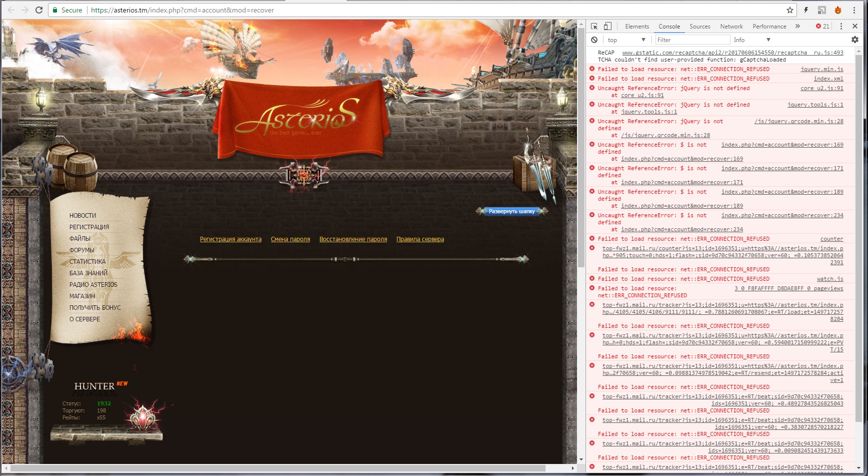Image resolution: width=868 pixels, height=476 pixels.
Task: Click the green status value 1932
Action: 104,403
